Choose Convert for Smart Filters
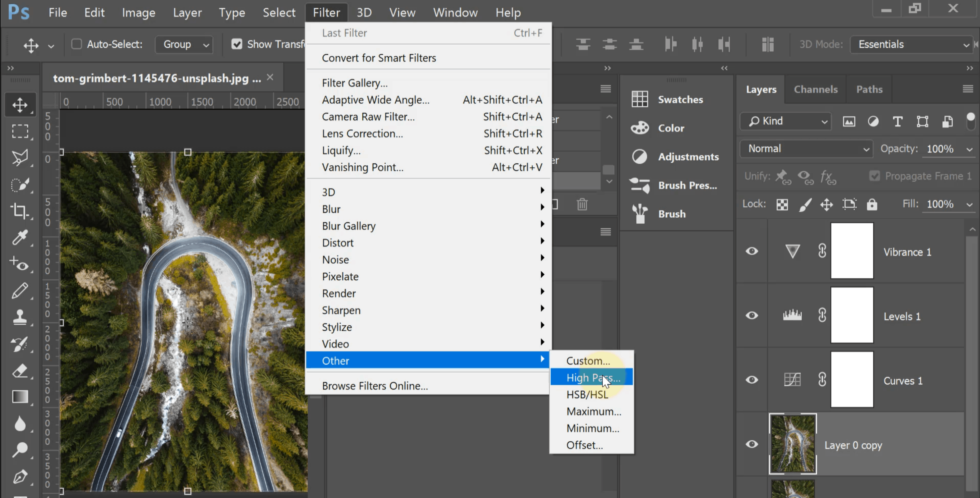Image resolution: width=980 pixels, height=498 pixels. [428, 58]
